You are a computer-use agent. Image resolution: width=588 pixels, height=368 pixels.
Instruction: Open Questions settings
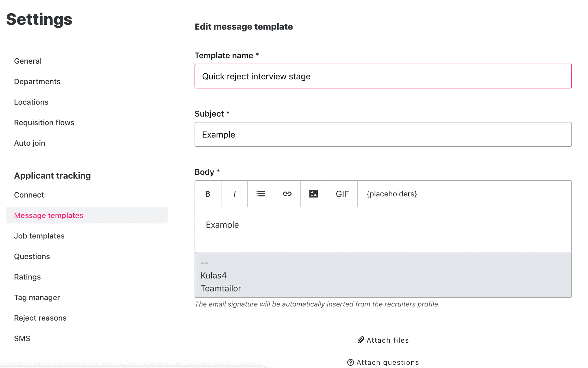tap(32, 256)
